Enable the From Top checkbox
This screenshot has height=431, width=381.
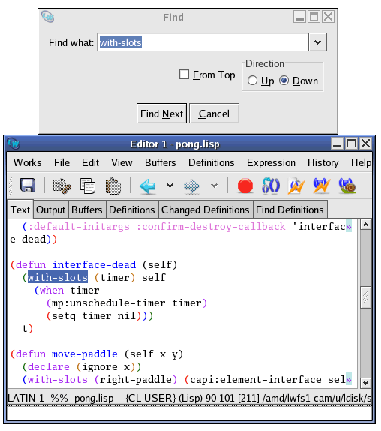pyautogui.click(x=184, y=74)
